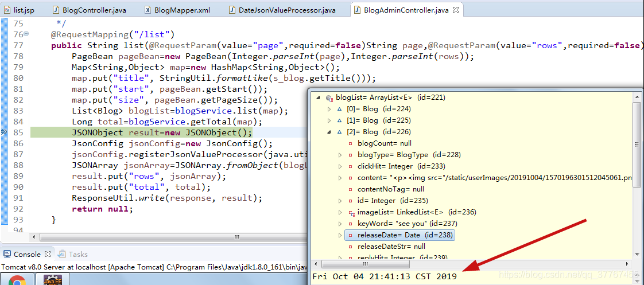
Task: Click the popup horizontal scrollbar right arrow
Action: (x=628, y=264)
